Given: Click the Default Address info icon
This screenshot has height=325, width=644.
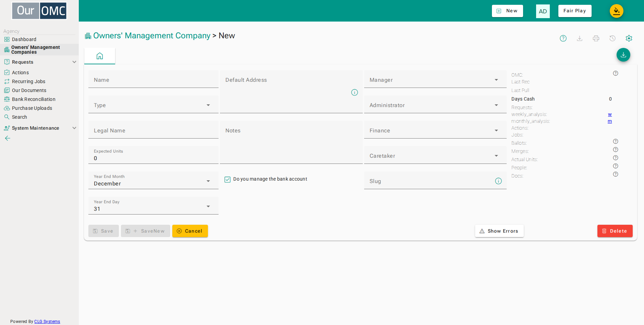Looking at the screenshot, I should pyautogui.click(x=355, y=92).
